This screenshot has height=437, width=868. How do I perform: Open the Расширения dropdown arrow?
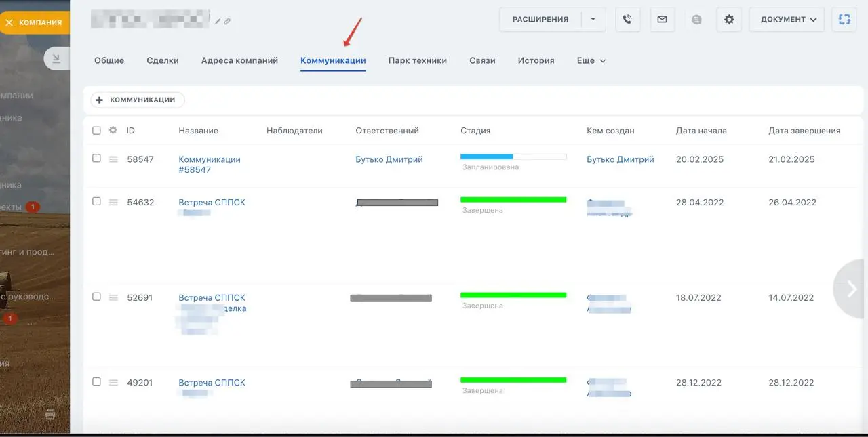[x=593, y=20]
